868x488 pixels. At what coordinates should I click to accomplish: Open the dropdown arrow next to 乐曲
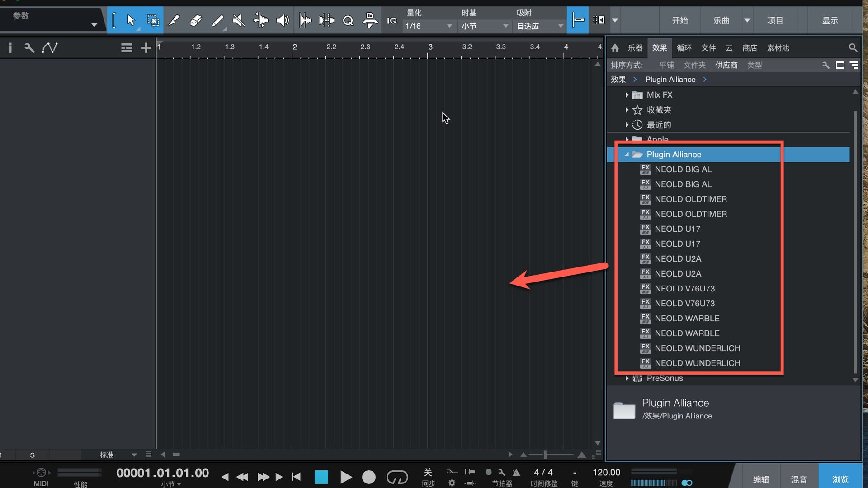coord(747,20)
